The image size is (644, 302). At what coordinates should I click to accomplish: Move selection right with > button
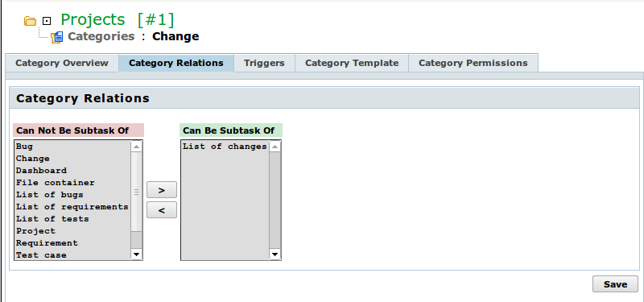162,190
